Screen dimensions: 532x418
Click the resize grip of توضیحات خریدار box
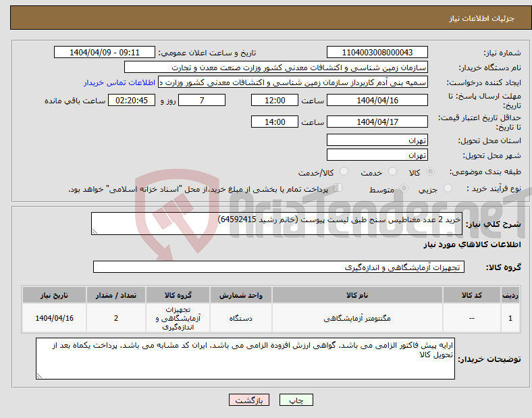(x=39, y=375)
